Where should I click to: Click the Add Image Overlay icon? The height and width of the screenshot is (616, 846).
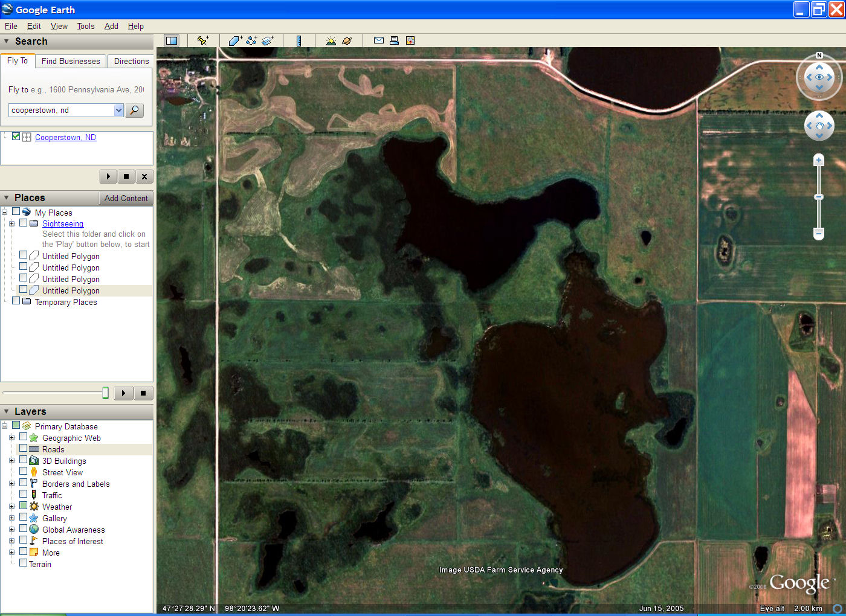tap(268, 40)
